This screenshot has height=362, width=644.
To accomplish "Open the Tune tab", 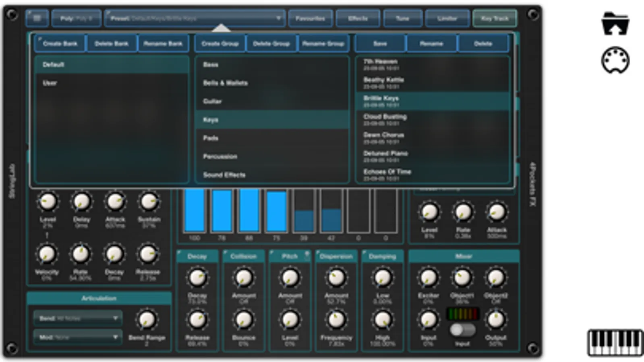I will pos(402,18).
